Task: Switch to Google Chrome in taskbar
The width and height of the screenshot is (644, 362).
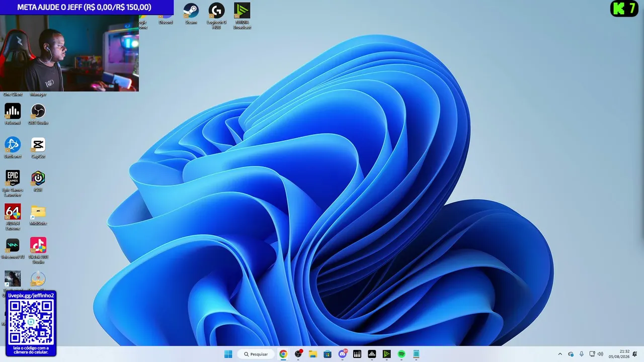Action: click(x=283, y=354)
